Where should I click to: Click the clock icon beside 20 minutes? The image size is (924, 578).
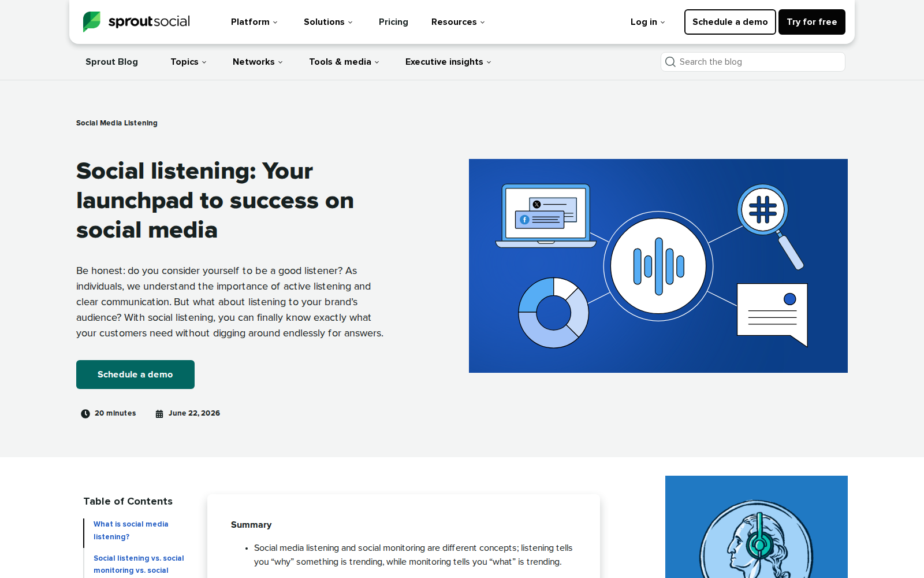click(x=85, y=413)
